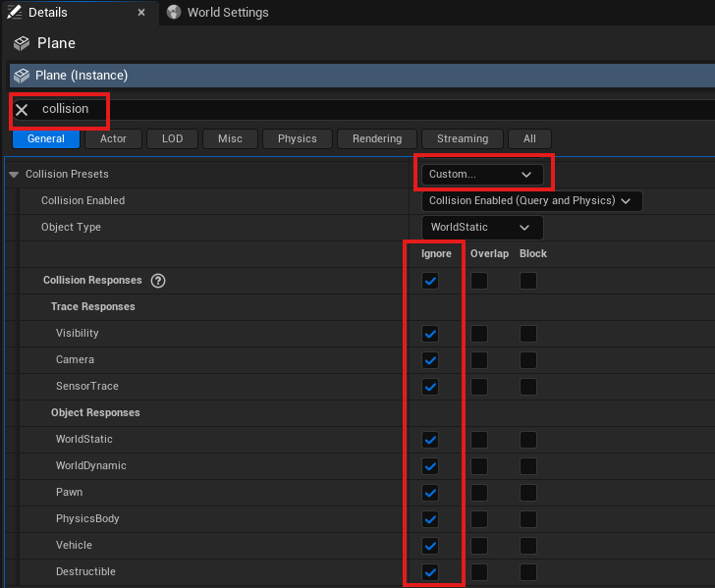Select the Physics filter button
715x588 pixels.
(297, 138)
